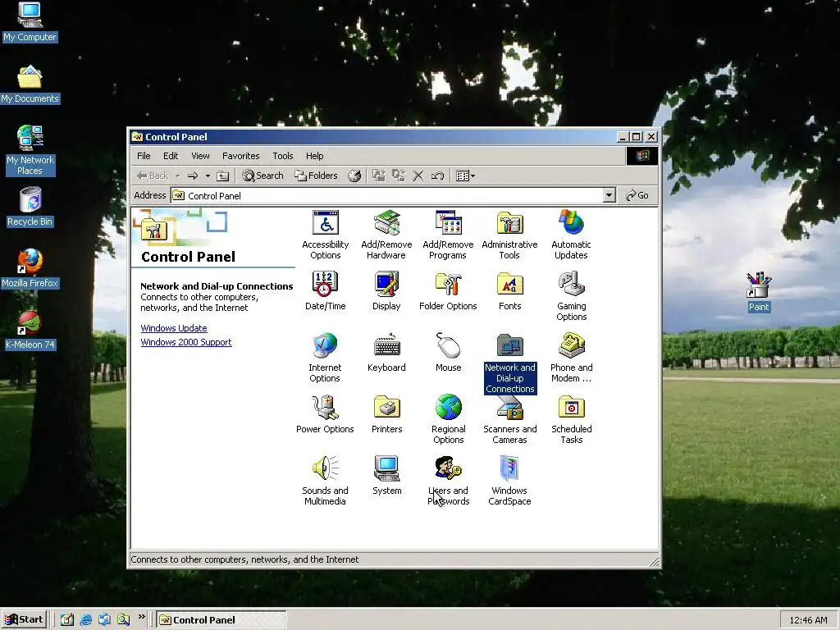Select Mozilla Firefox desktop shortcut
This screenshot has height=630, width=840.
coord(30,269)
